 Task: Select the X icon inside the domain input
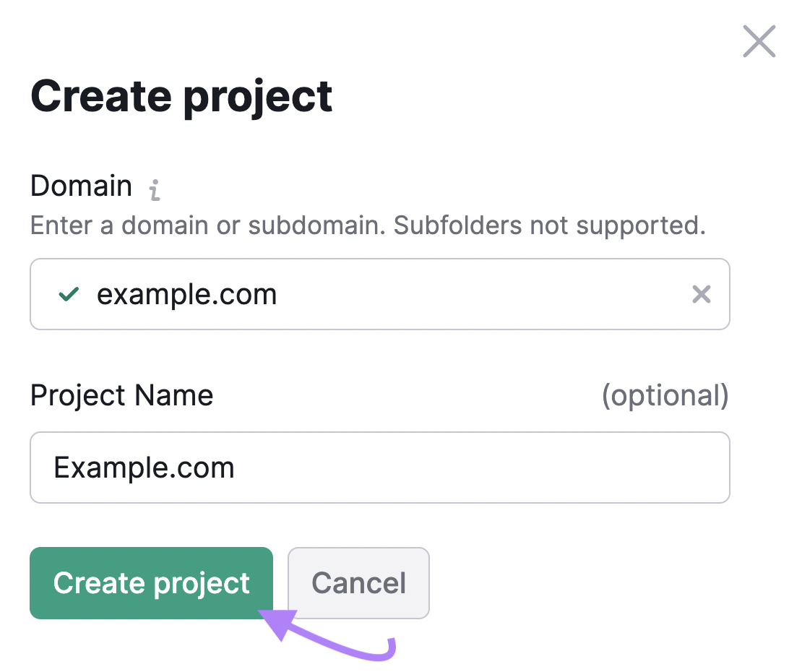pos(701,294)
